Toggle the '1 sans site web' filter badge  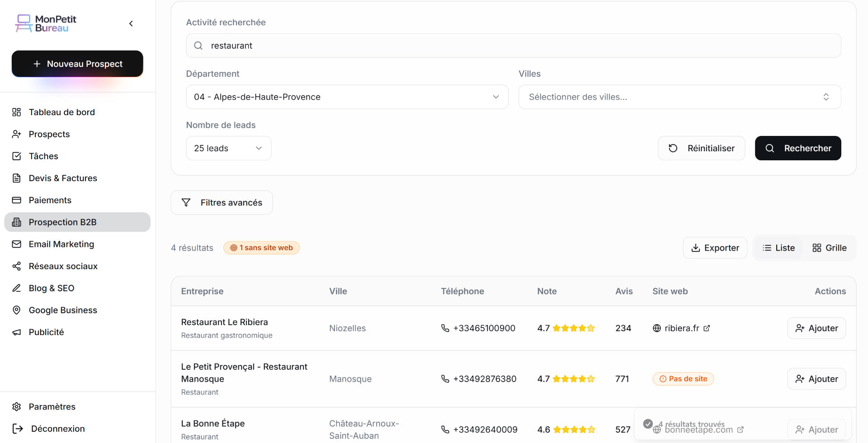point(261,248)
